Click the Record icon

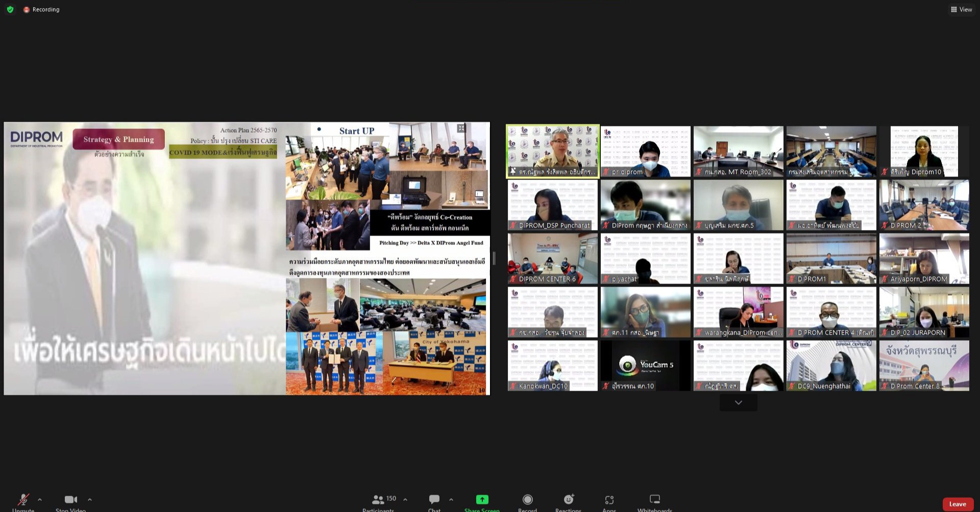pyautogui.click(x=528, y=500)
